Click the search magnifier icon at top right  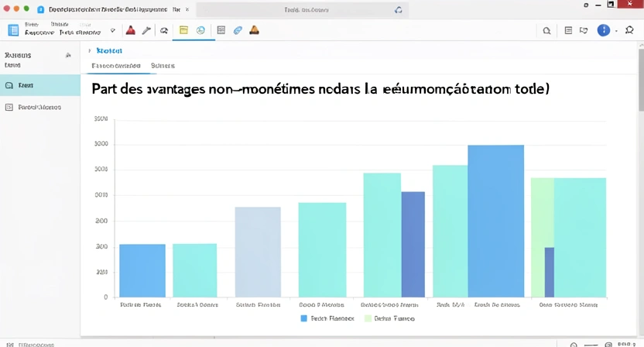point(547,31)
